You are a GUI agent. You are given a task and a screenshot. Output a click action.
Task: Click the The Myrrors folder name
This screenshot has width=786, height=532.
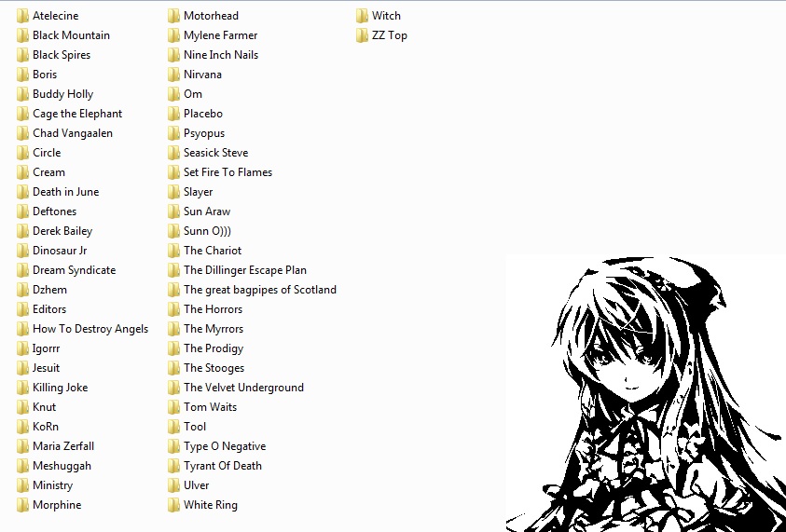214,329
